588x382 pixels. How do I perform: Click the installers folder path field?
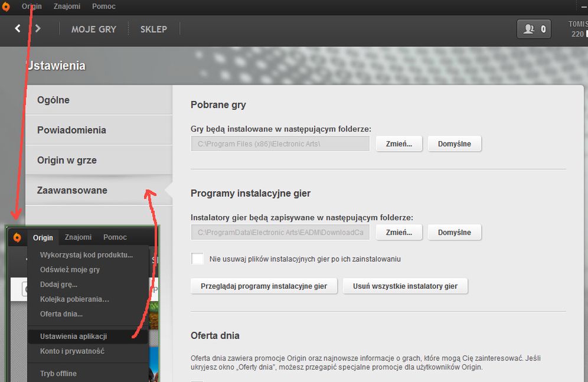pos(280,232)
